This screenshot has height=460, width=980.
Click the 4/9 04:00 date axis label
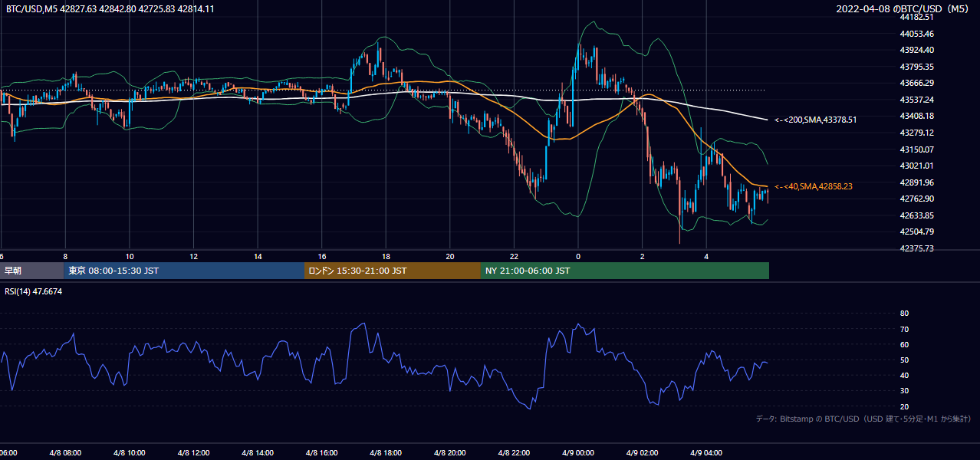pyautogui.click(x=706, y=453)
